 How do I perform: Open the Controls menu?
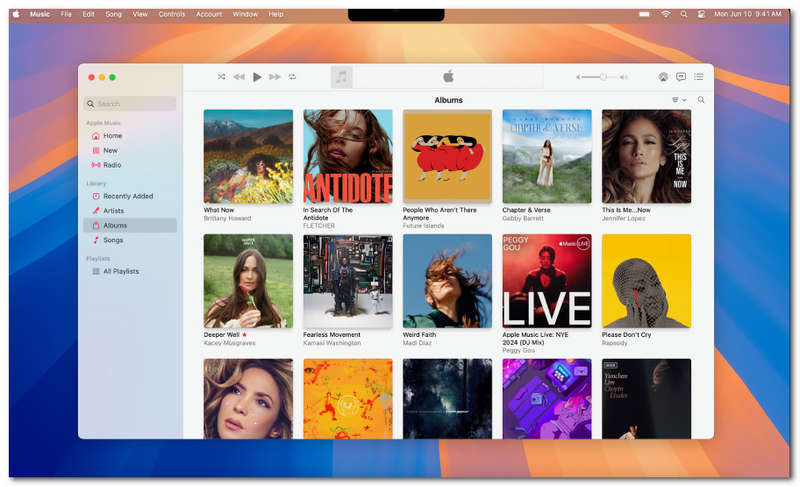(x=172, y=14)
